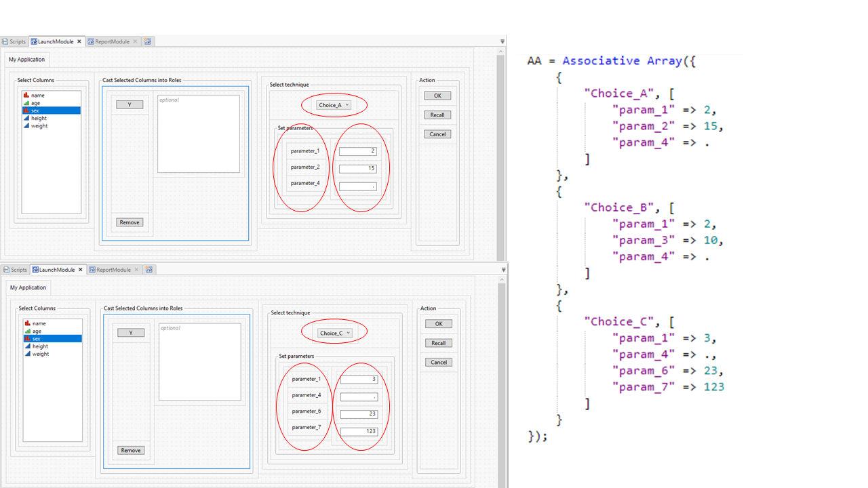
Task: Click Recall in the Choice_C window's Action panel
Action: 439,343
